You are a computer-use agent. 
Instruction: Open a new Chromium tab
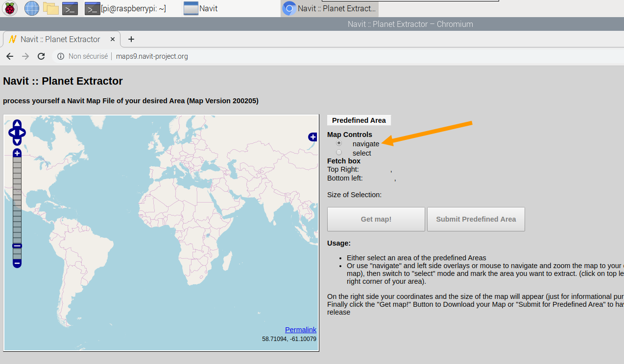point(131,39)
